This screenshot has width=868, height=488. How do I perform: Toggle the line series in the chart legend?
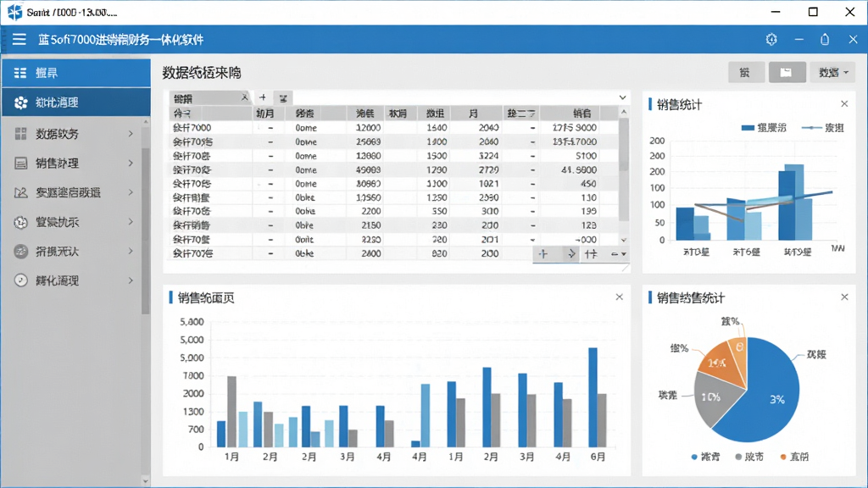[x=822, y=128]
